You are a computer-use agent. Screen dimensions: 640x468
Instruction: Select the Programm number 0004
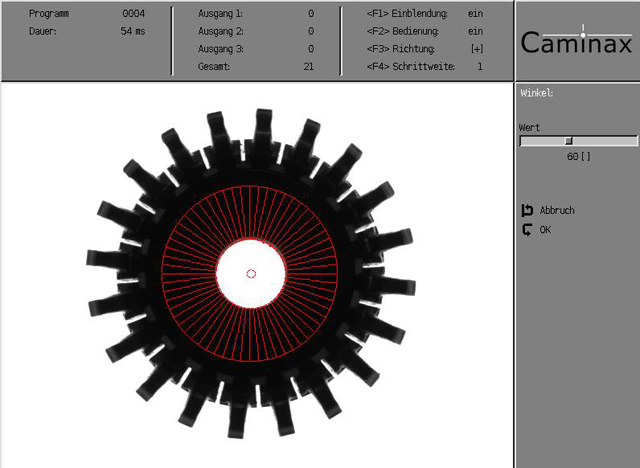point(133,15)
